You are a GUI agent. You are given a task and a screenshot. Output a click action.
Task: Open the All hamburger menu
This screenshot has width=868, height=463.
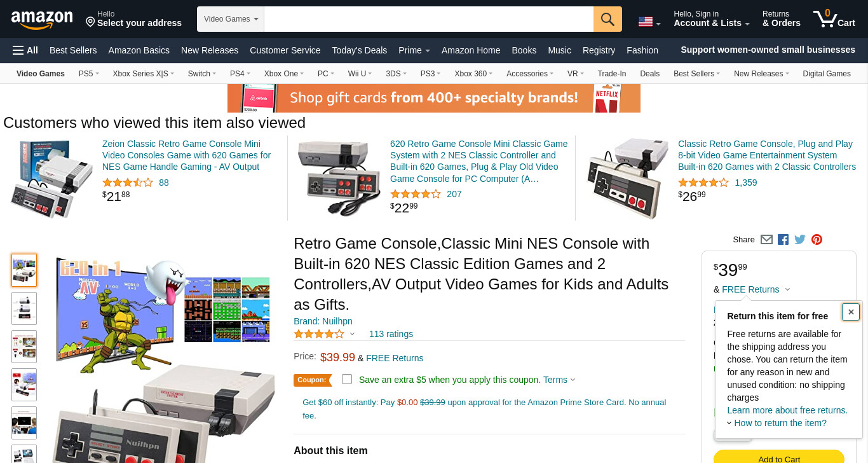pos(25,50)
